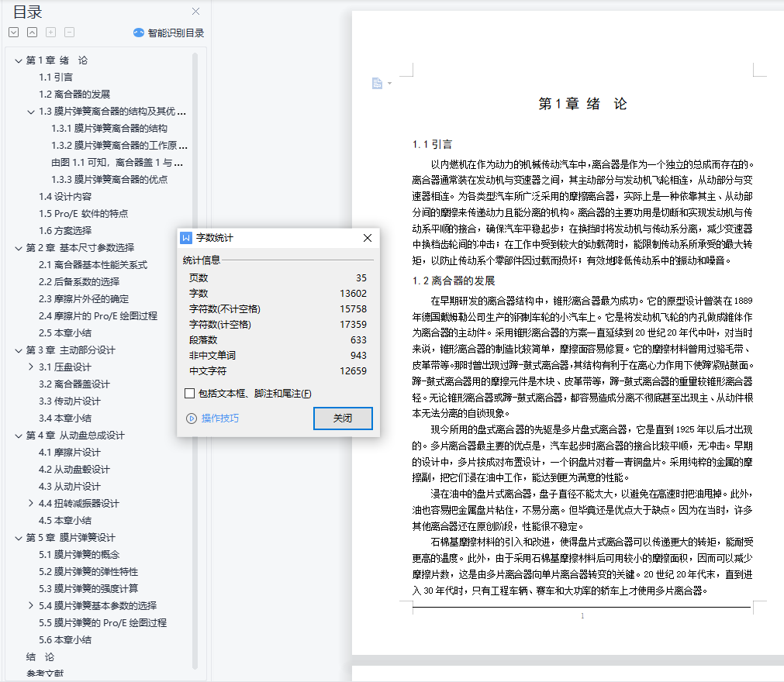Screen dimensions: 784x682
Task: Select 2.3 摩擦片外径的确定 entry
Action: (x=84, y=299)
